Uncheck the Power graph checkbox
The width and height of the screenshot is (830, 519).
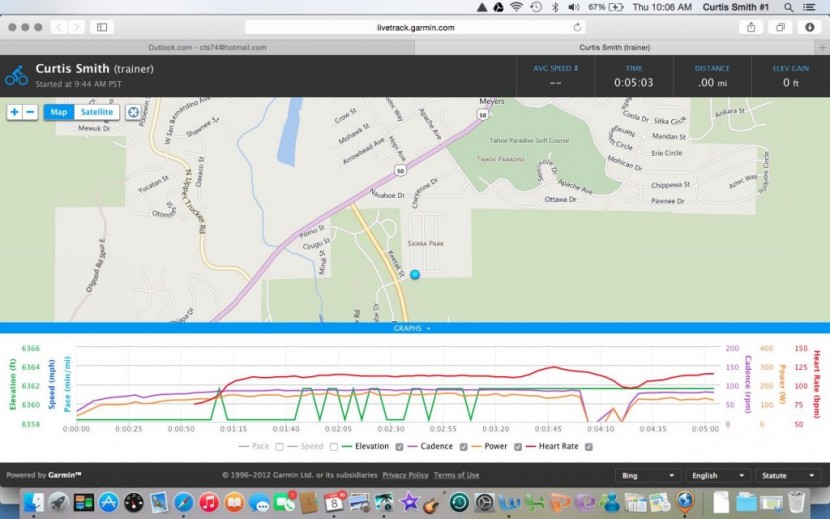[x=518, y=447]
